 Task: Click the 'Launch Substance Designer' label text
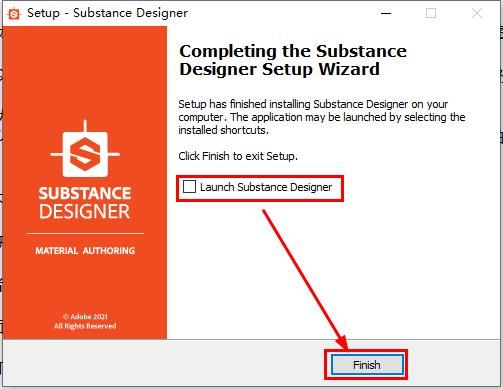[266, 187]
